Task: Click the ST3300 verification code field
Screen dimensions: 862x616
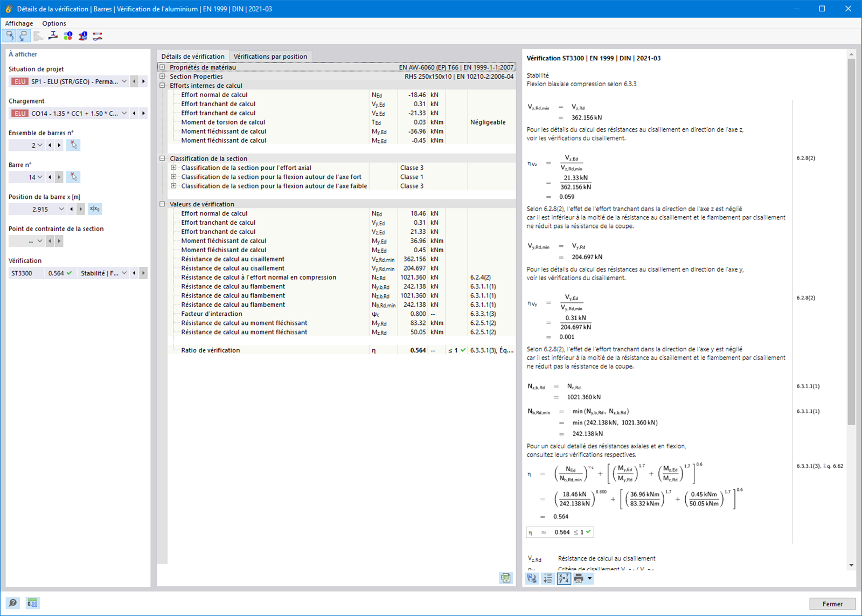Action: click(27, 273)
